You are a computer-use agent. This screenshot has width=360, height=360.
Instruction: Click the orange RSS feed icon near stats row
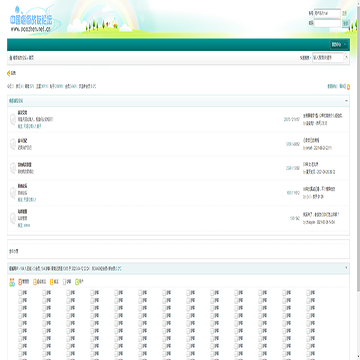[348, 87]
